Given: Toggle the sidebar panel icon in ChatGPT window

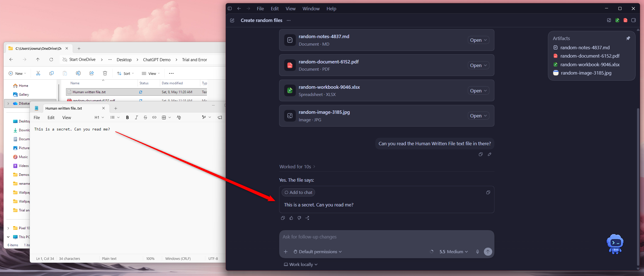Looking at the screenshot, I should click(x=230, y=9).
